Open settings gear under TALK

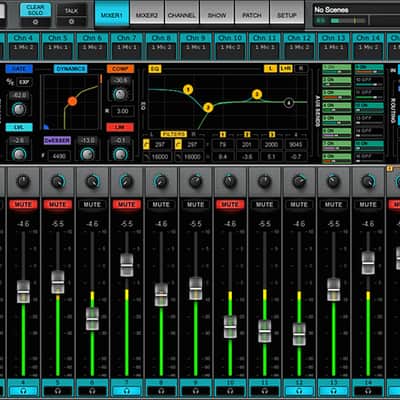pos(71,22)
